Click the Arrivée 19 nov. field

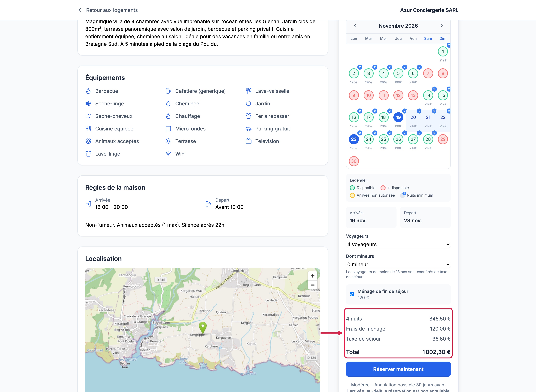point(371,217)
